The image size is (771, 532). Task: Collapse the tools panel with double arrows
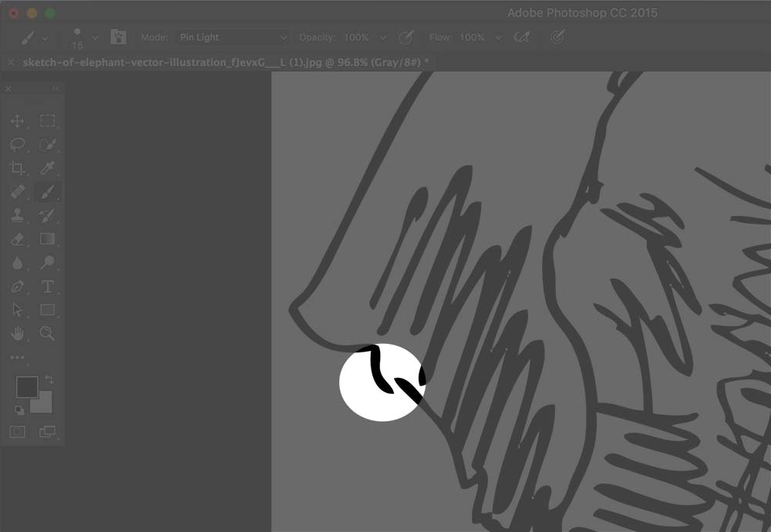55,89
